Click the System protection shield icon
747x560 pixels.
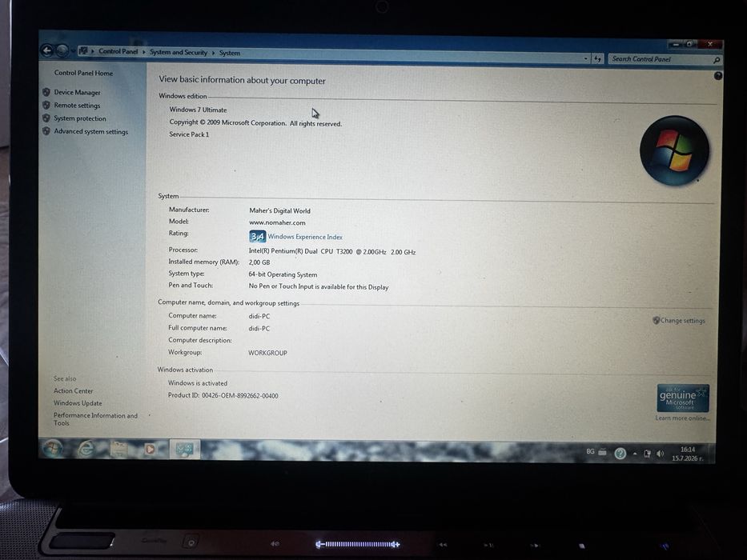tap(46, 118)
